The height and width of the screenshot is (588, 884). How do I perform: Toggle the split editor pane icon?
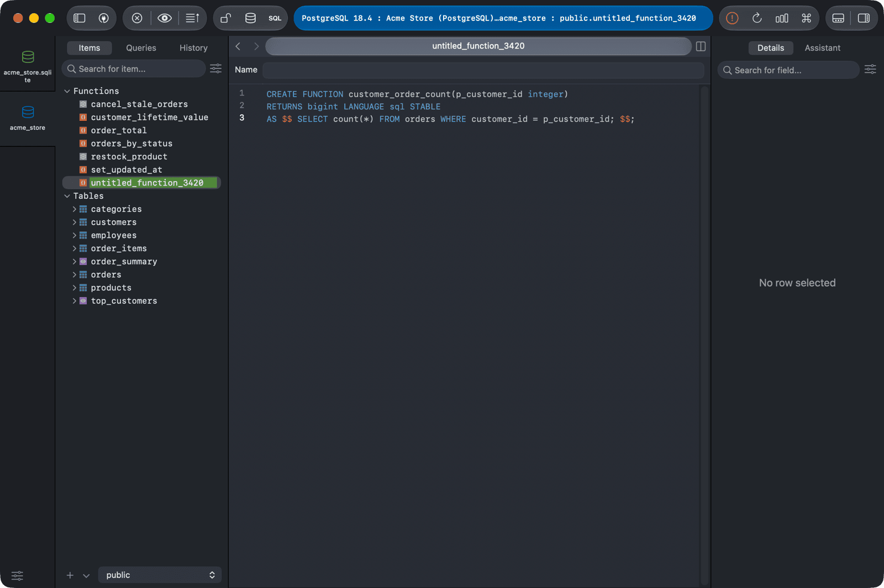(x=701, y=46)
